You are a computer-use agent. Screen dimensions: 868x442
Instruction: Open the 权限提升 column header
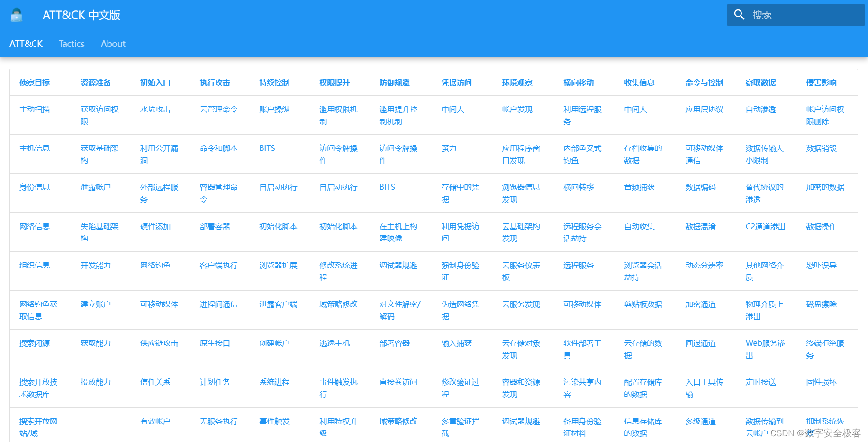point(335,83)
